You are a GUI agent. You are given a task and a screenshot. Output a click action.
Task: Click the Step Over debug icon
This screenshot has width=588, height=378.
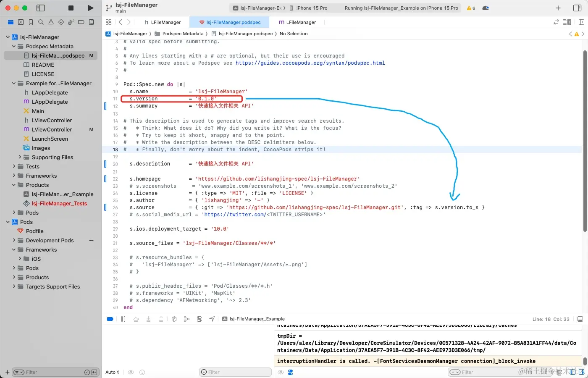[x=136, y=319]
